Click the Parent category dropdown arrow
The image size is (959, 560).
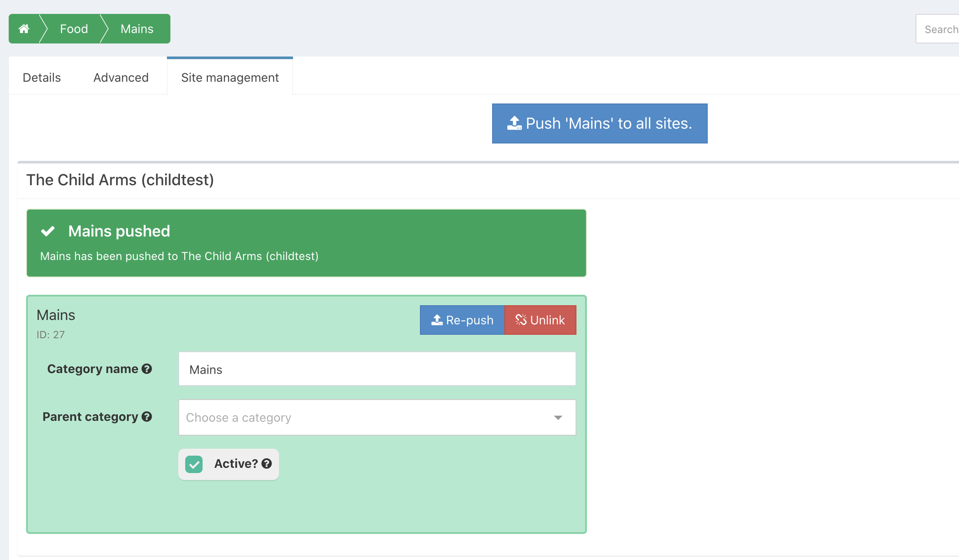pos(558,417)
